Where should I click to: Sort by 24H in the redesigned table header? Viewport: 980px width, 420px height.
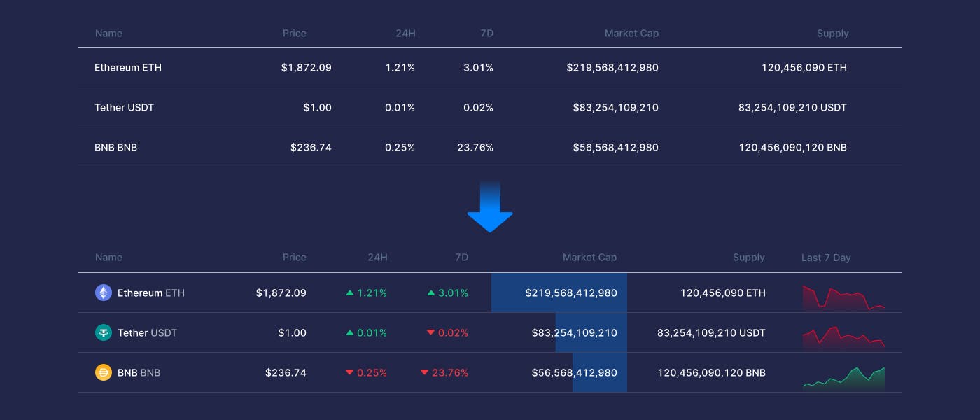point(377,258)
